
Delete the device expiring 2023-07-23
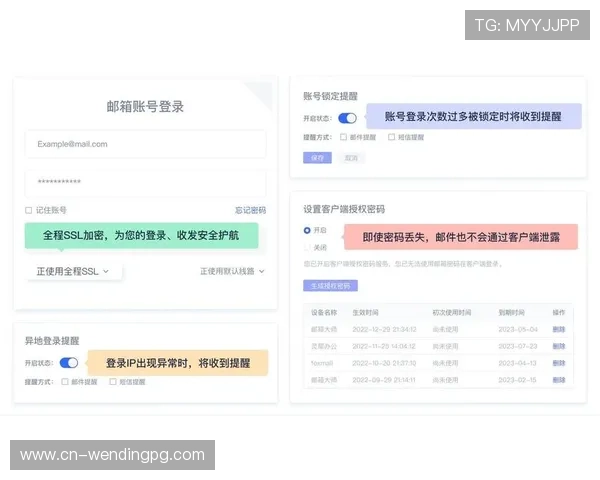coord(559,346)
